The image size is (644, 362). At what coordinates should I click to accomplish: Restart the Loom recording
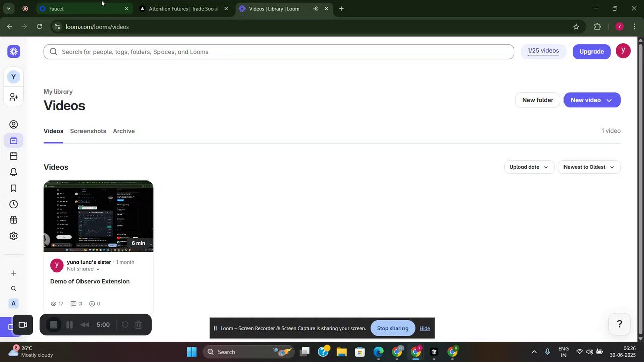click(125, 325)
